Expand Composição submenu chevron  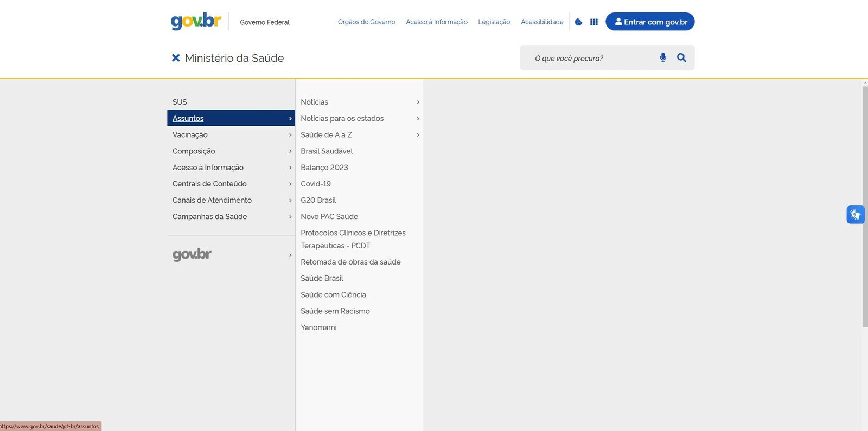pos(290,151)
